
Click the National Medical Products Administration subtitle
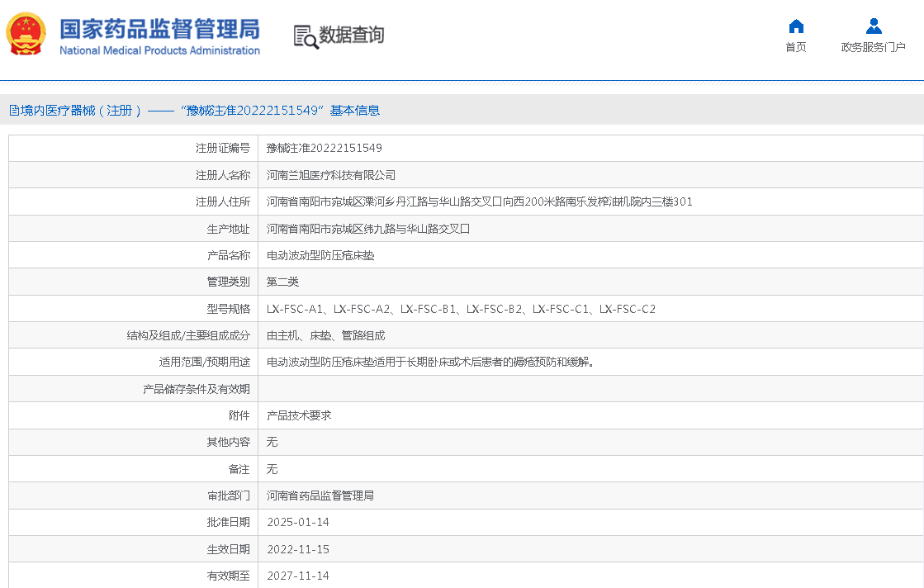[x=159, y=51]
